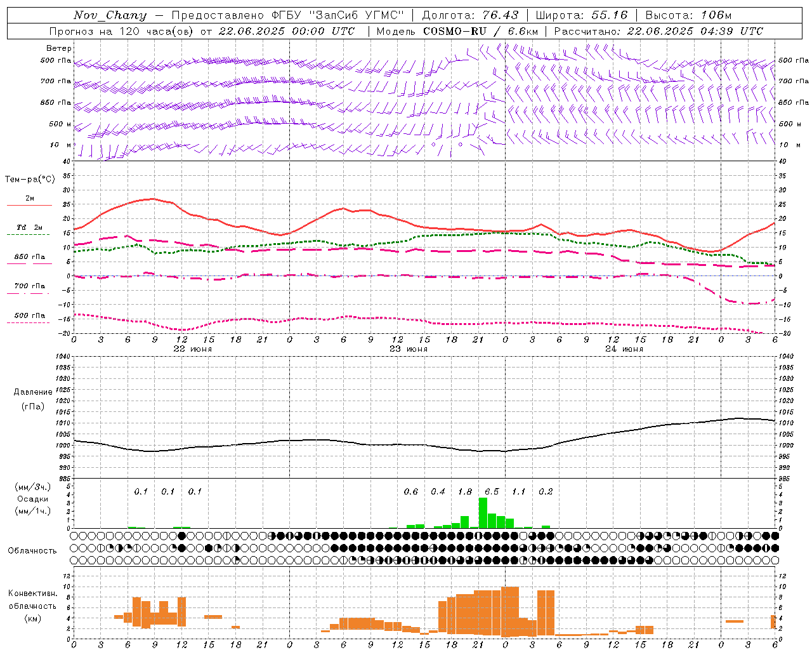The image size is (812, 650).
Task: Click the "(гПа)" unit under Давление
Action: pyautogui.click(x=33, y=407)
